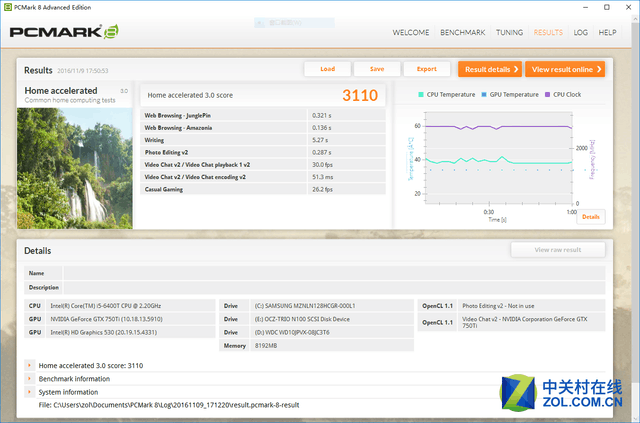Image resolution: width=640 pixels, height=423 pixels.
Task: Open Result details
Action: pos(490,69)
